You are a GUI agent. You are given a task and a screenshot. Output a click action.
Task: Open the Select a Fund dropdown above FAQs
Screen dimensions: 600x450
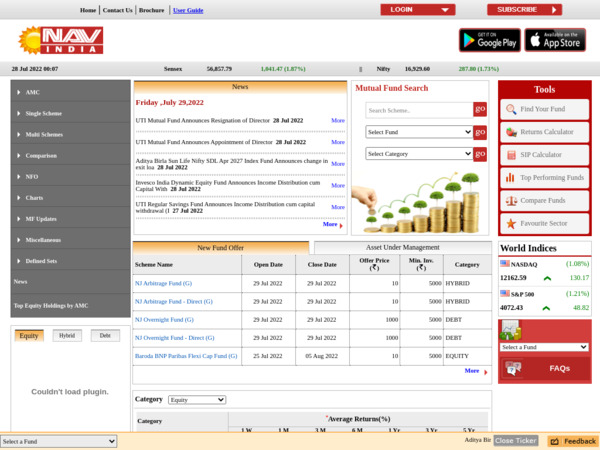coord(544,347)
